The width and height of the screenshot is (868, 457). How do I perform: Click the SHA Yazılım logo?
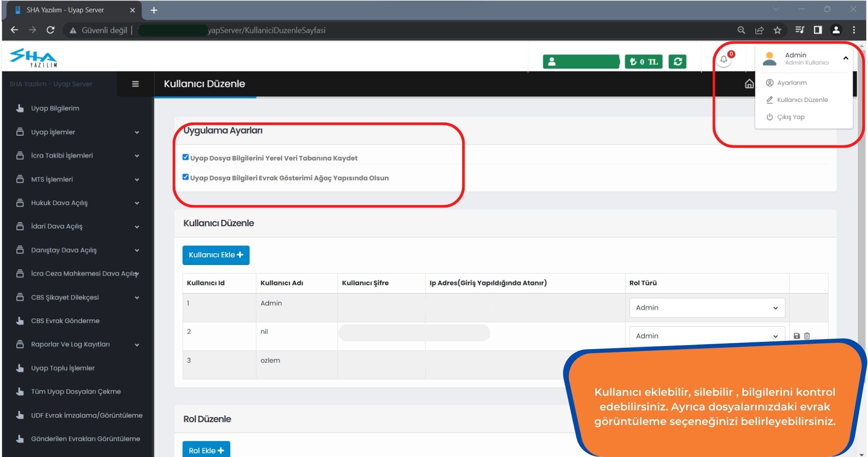[33, 58]
